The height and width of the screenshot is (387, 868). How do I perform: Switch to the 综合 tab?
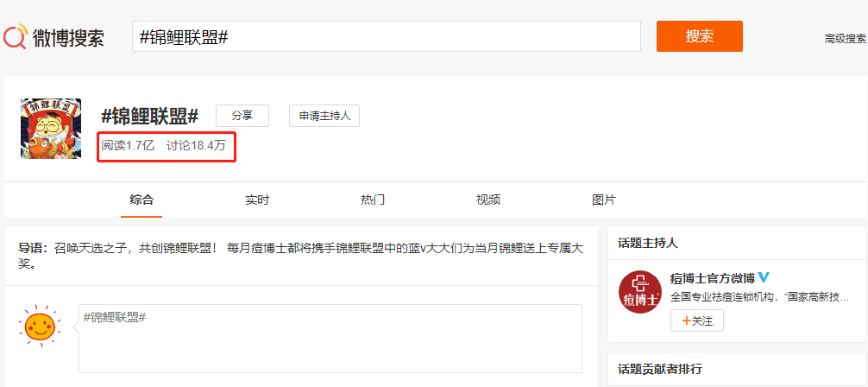pyautogui.click(x=142, y=200)
